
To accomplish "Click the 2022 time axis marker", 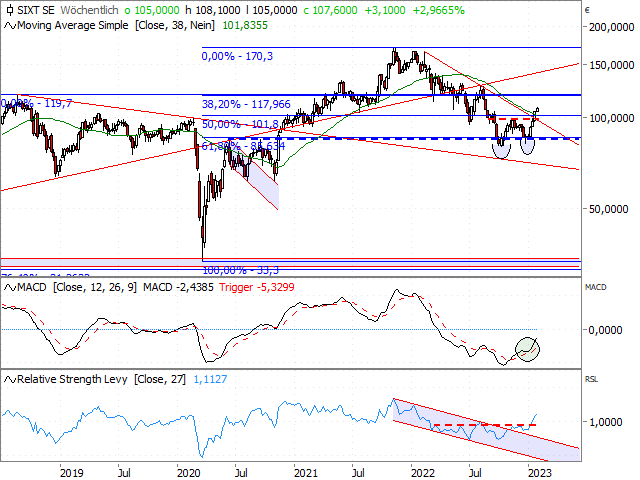I will (x=423, y=473).
